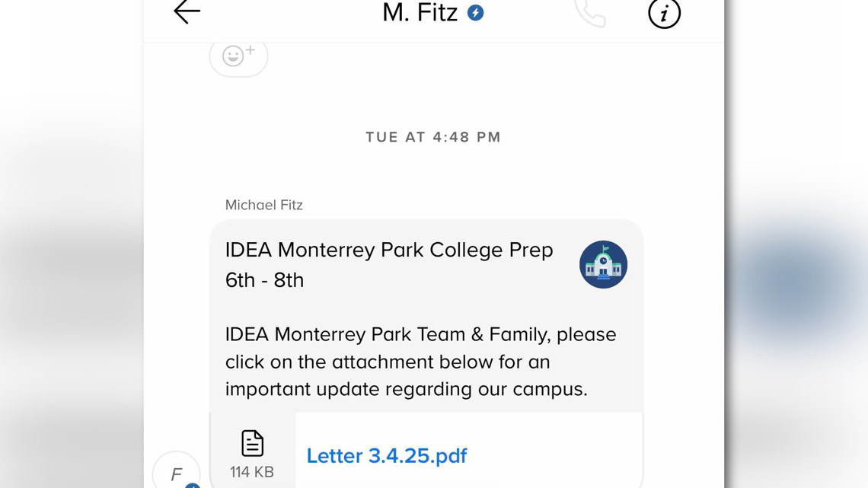Open the school building avatar in the message

(603, 264)
